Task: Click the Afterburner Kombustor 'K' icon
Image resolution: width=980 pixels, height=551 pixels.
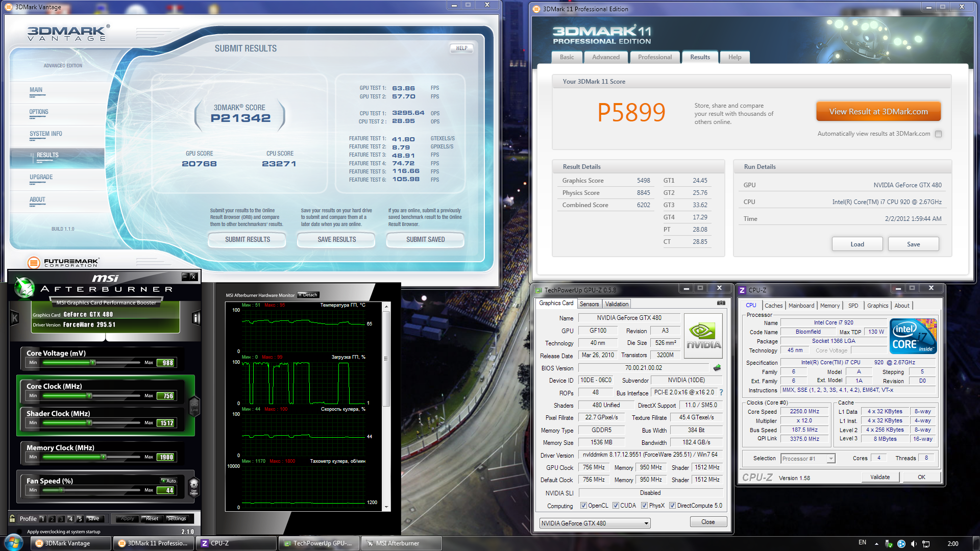Action: coord(15,318)
